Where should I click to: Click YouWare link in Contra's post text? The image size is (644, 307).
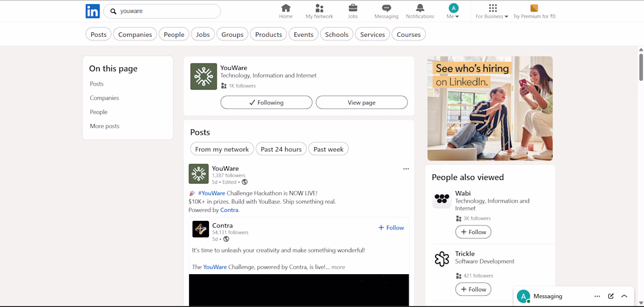point(215,267)
